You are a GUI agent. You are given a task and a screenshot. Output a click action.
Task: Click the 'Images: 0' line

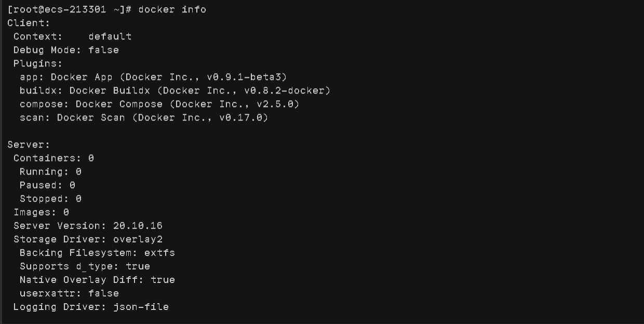click(x=41, y=212)
